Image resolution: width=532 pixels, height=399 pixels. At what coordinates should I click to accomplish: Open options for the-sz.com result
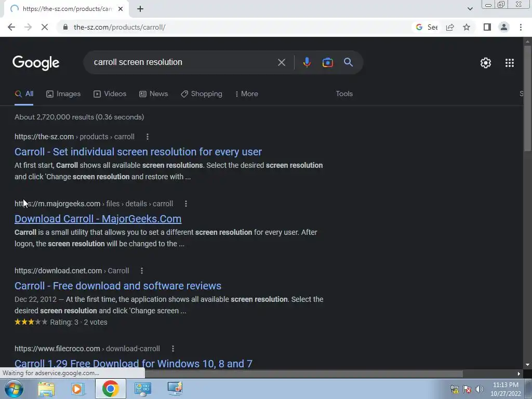(x=147, y=137)
